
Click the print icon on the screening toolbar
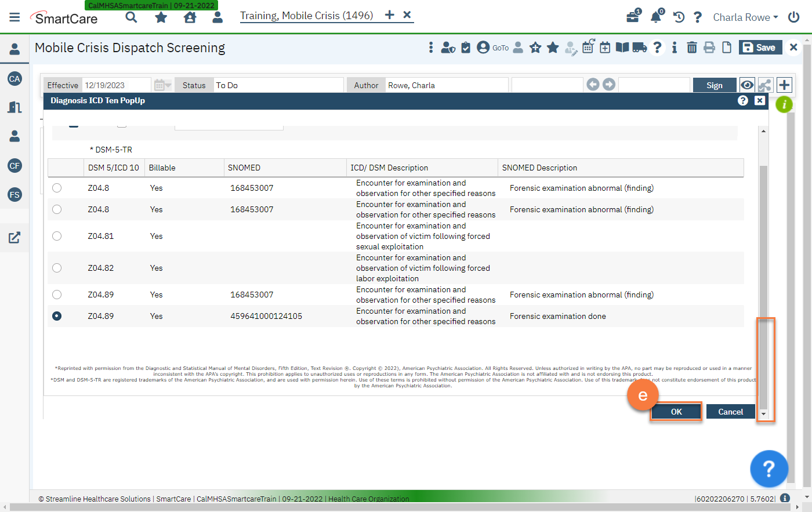point(709,47)
